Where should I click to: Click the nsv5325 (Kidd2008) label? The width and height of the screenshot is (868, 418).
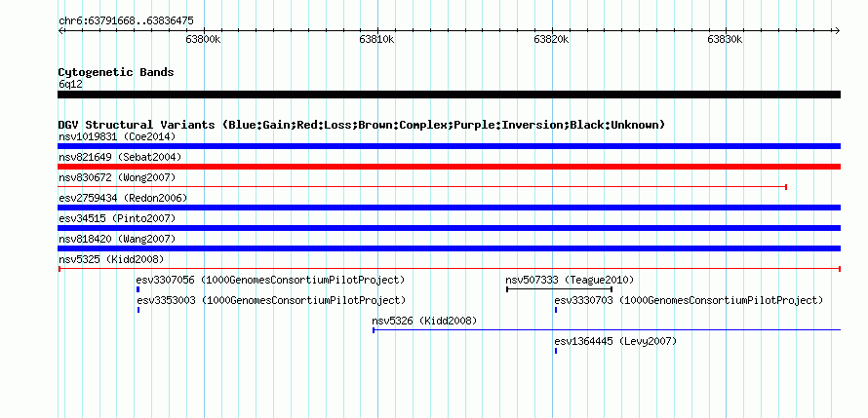(111, 259)
